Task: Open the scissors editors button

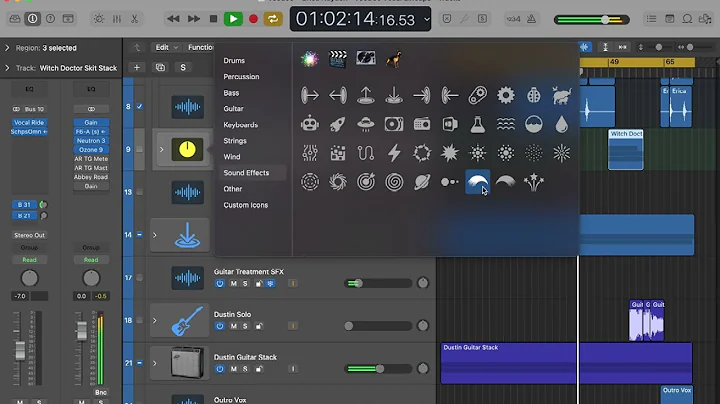Action: [135, 19]
